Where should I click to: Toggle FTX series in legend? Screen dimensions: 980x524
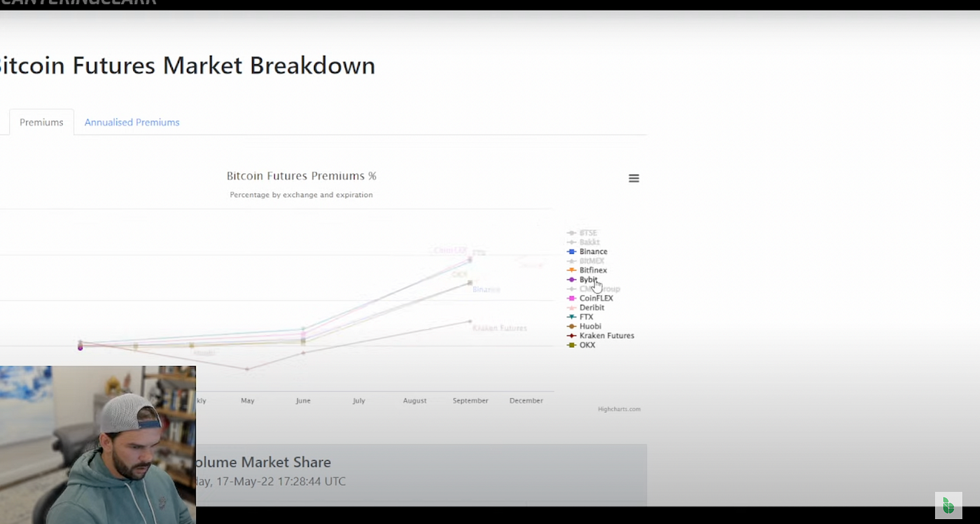point(580,317)
